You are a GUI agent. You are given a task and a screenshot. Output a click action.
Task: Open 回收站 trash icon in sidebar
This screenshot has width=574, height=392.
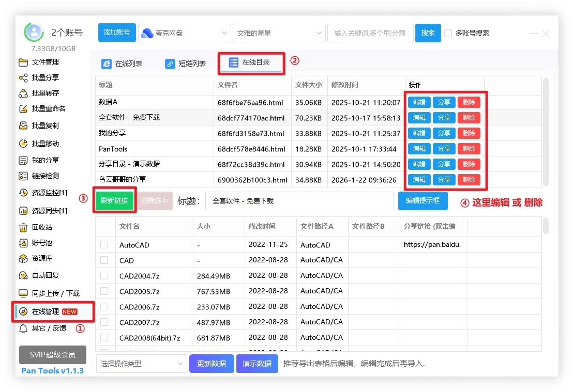23,227
